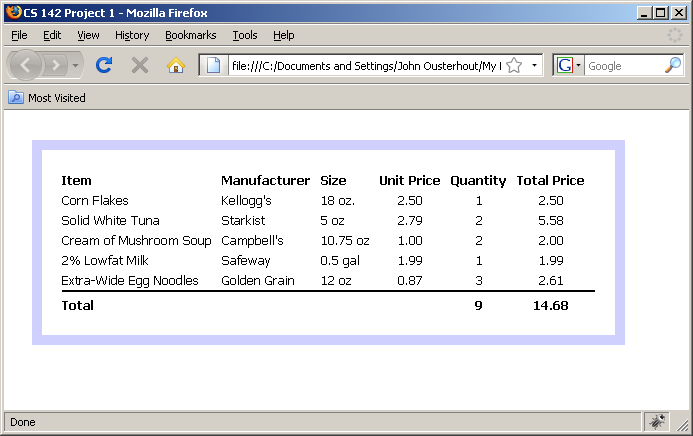Click the Forward navigation arrow
This screenshot has width=693, height=436.
[55, 65]
